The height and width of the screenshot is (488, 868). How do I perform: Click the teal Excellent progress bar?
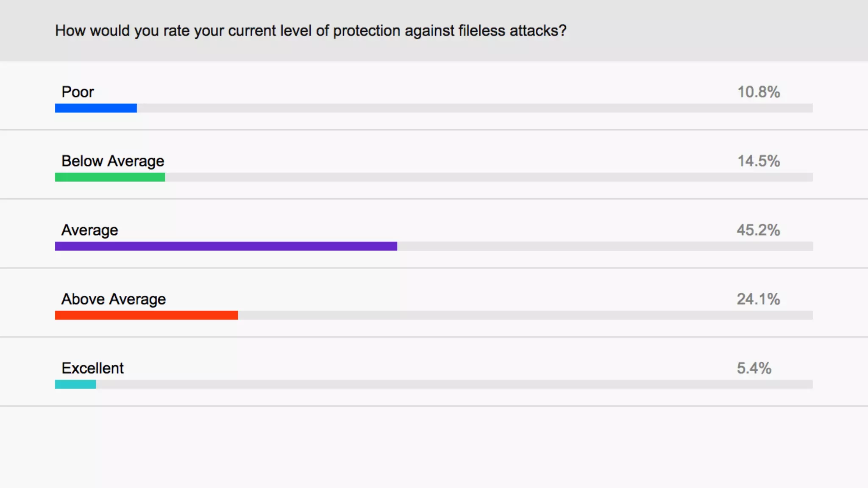[75, 384]
